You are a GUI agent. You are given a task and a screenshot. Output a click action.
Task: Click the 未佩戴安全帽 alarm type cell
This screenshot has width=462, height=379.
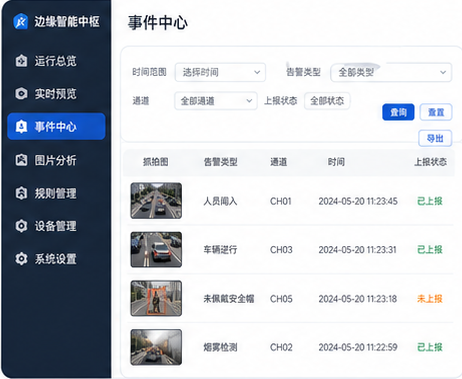click(x=229, y=299)
